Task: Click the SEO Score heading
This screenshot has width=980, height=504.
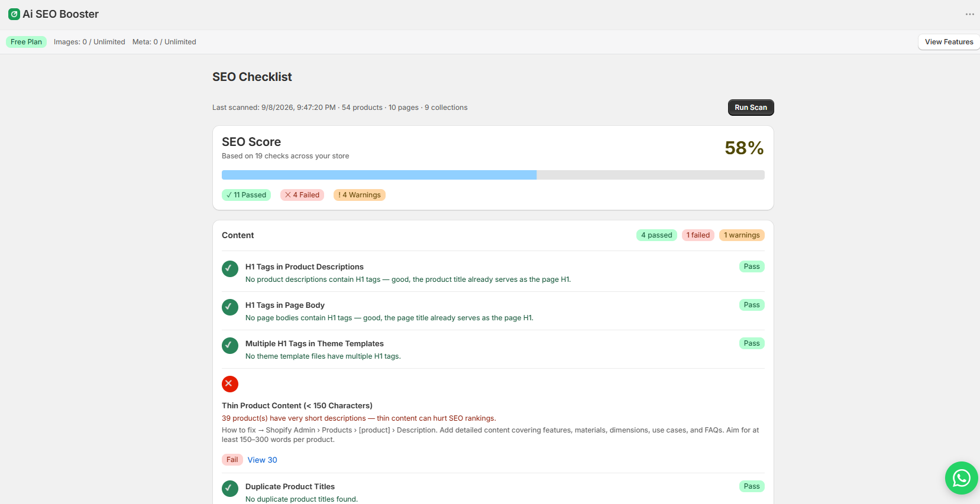Action: point(251,142)
